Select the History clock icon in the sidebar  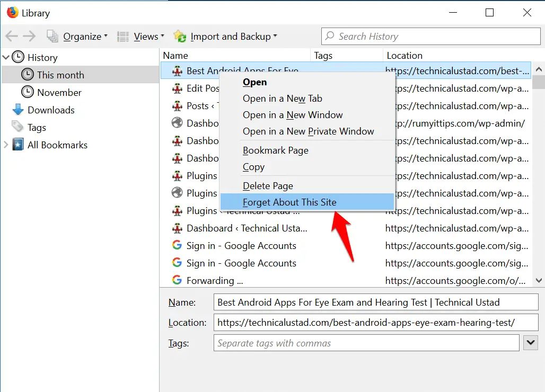[18, 57]
